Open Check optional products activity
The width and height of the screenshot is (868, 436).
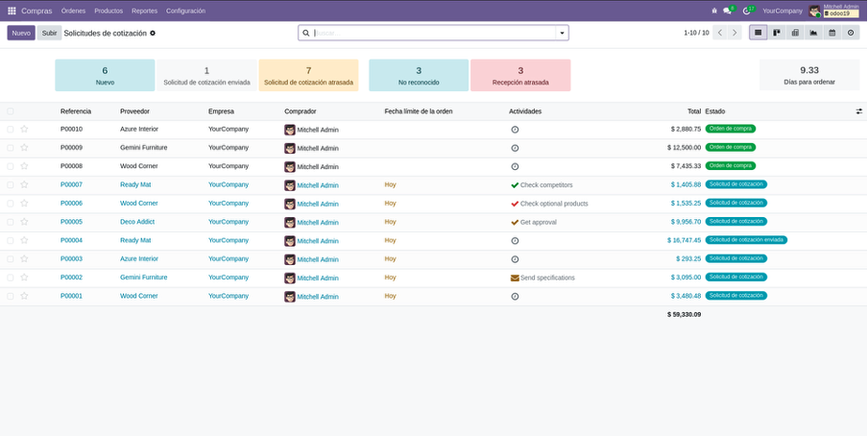coord(515,204)
